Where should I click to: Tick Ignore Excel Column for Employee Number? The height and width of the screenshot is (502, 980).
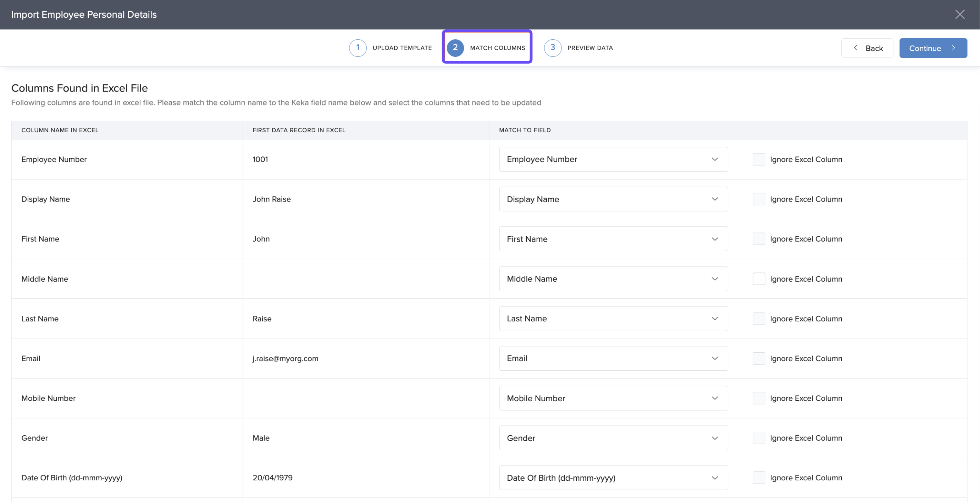click(x=759, y=159)
